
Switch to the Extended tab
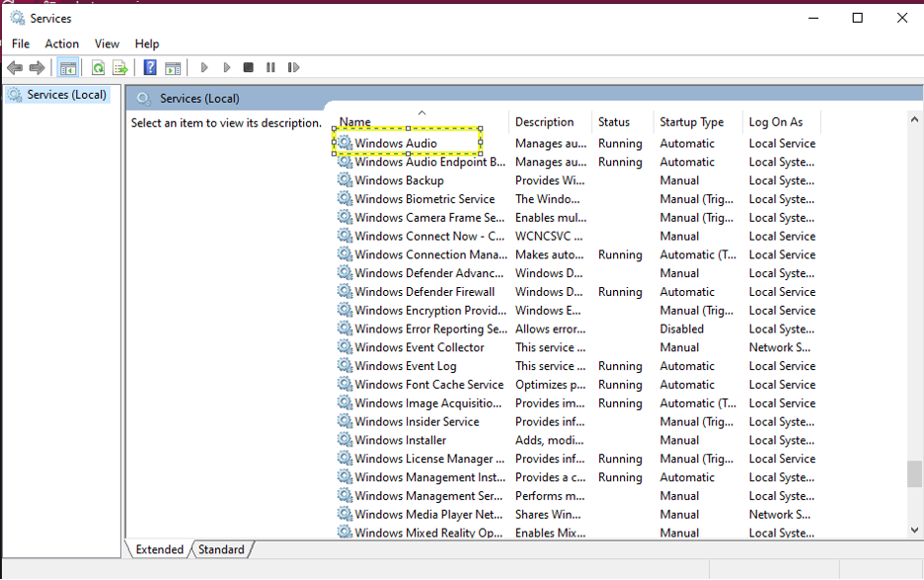pos(159,549)
